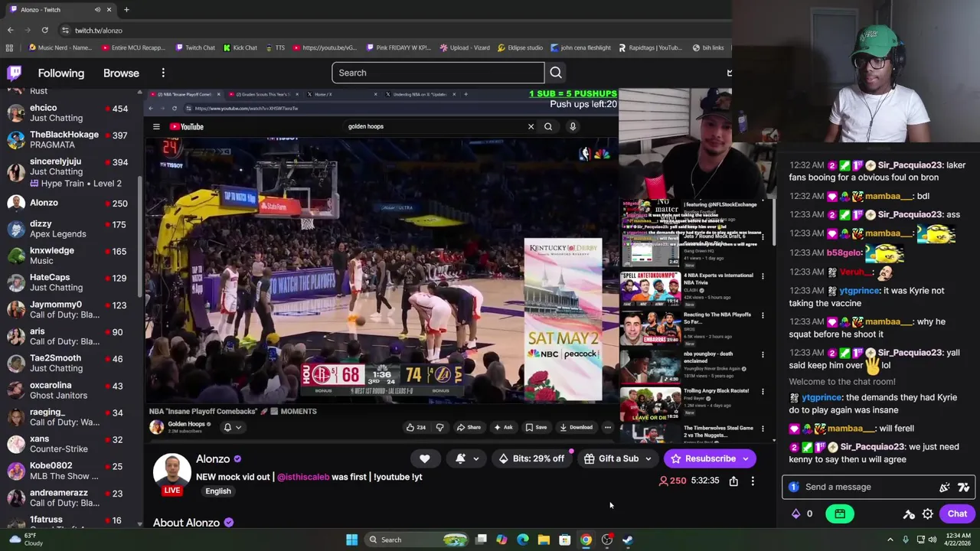Open Twitch Chat bookmark
This screenshot has height=551, width=980.
tap(194, 47)
